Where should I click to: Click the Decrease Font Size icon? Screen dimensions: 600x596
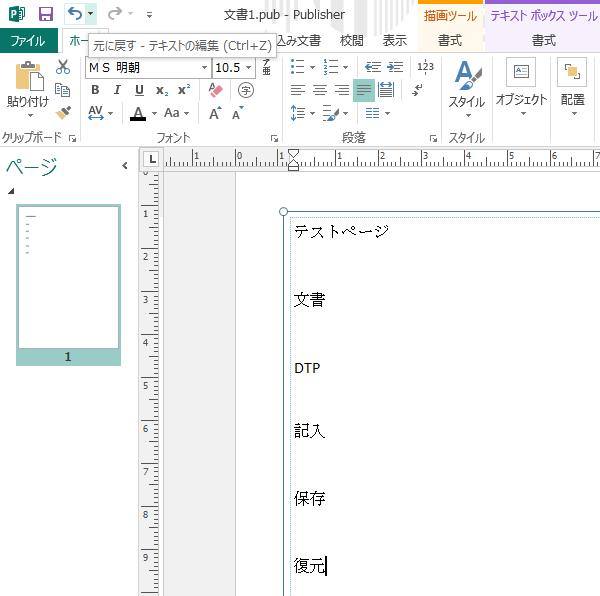click(x=238, y=113)
